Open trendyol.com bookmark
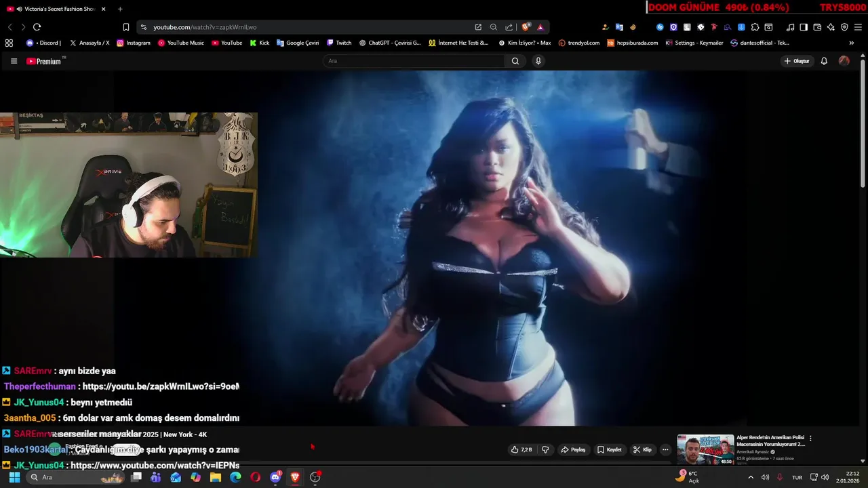Screen dimensions: 868x488 coord(579,43)
